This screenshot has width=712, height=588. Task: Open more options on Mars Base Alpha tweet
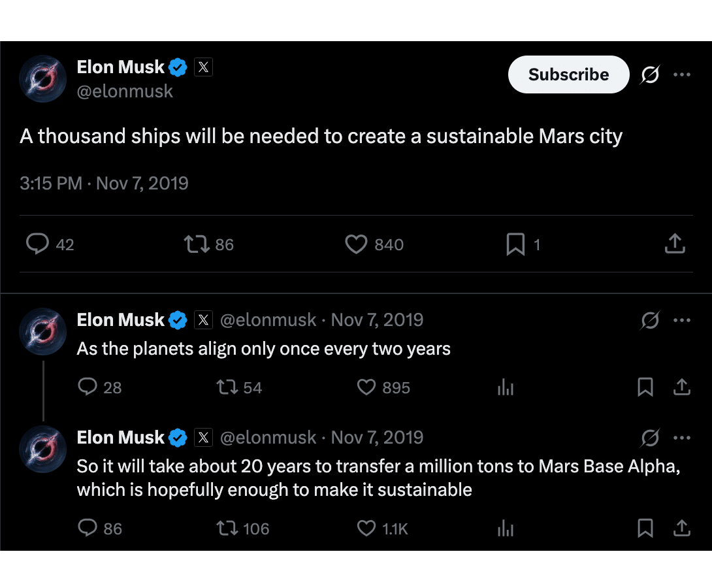pos(682,438)
